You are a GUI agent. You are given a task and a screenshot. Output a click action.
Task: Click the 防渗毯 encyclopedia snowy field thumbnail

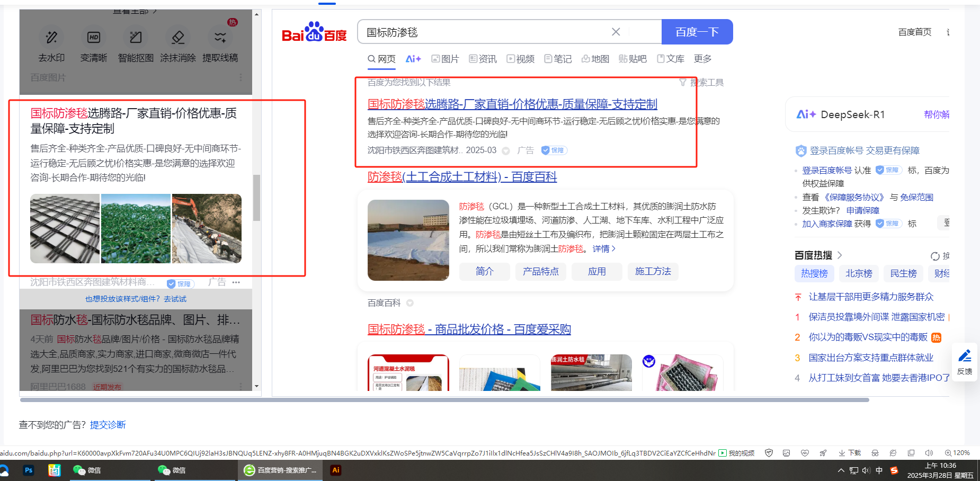(408, 240)
